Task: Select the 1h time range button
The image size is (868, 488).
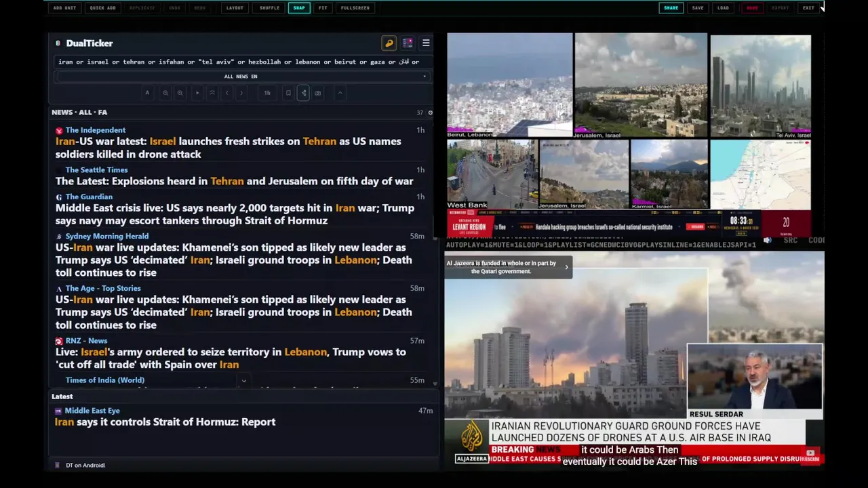Action: (267, 93)
